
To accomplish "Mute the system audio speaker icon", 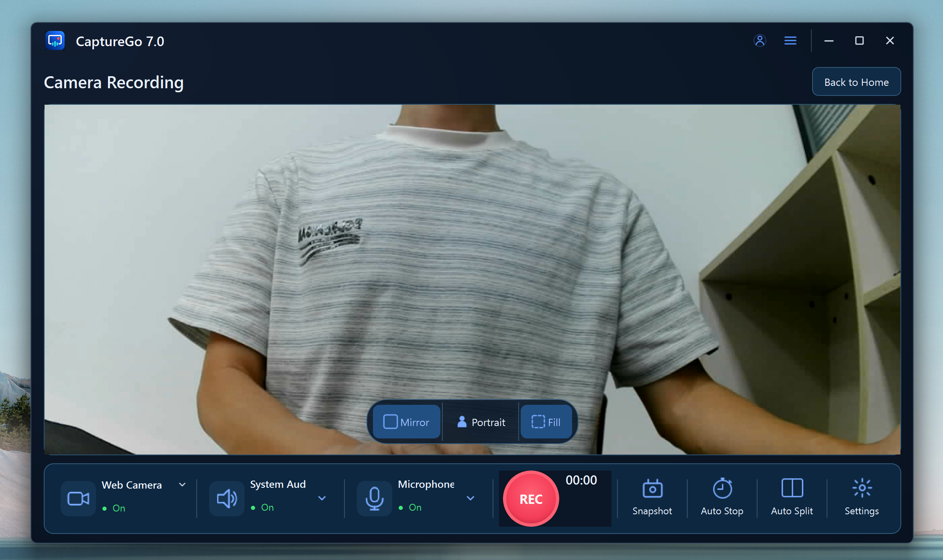I will [x=227, y=499].
